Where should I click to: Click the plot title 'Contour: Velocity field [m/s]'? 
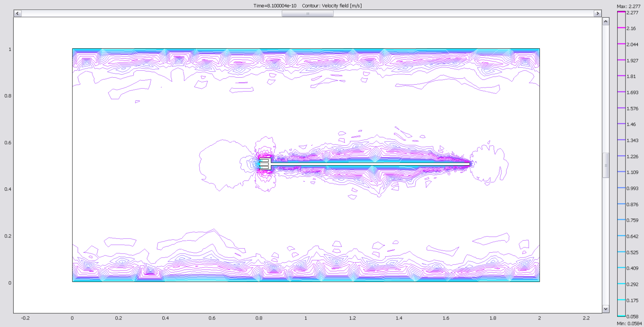[x=332, y=6]
